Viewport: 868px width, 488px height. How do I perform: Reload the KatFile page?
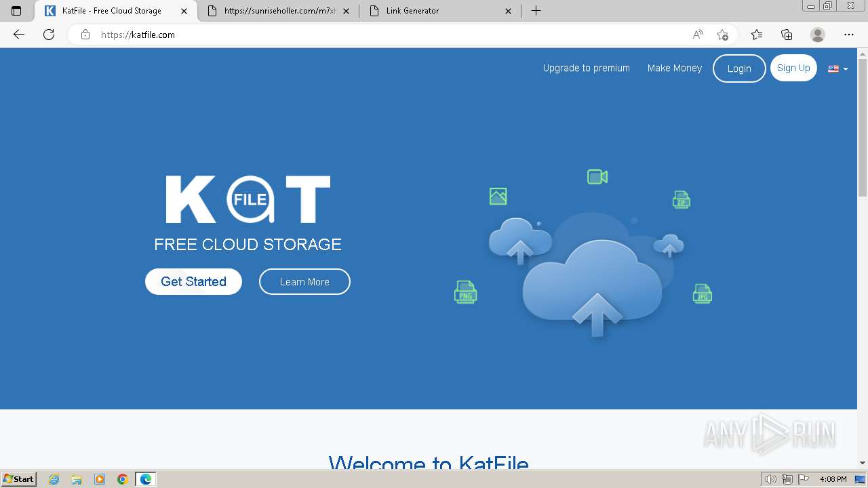tap(49, 35)
